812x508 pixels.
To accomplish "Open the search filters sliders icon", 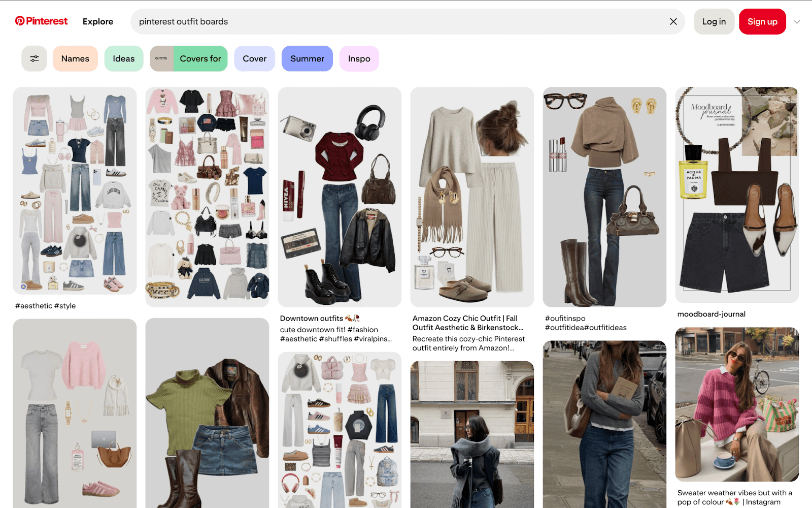I will click(34, 58).
